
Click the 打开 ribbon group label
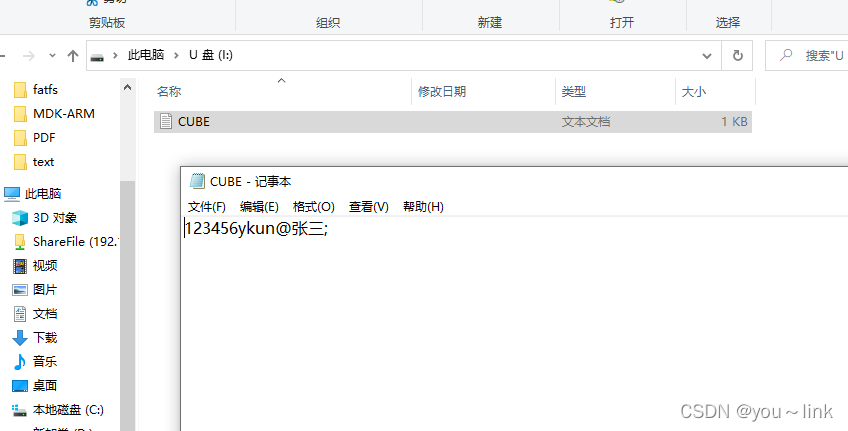tap(621, 23)
